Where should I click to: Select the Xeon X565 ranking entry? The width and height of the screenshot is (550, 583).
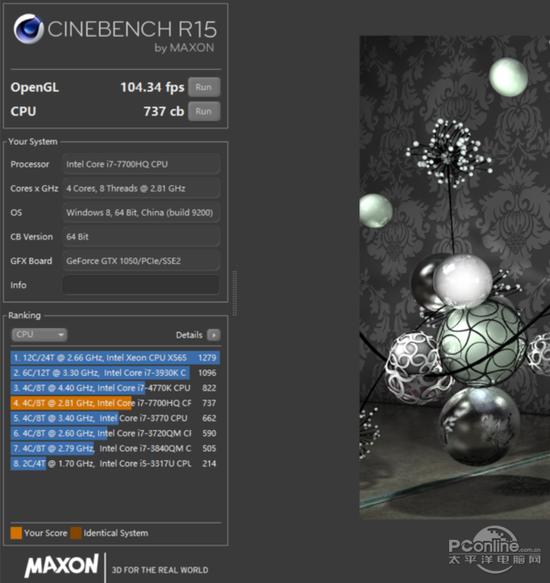[x=115, y=358]
